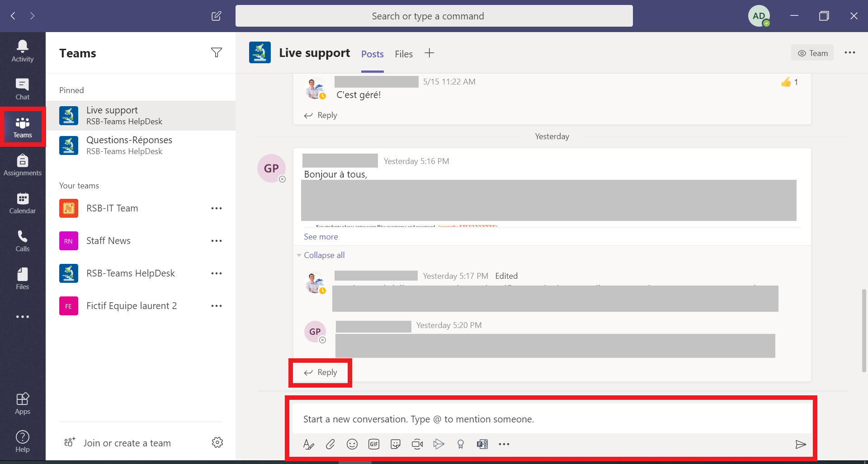Go forward with the right arrow
868x464 pixels.
(x=32, y=16)
